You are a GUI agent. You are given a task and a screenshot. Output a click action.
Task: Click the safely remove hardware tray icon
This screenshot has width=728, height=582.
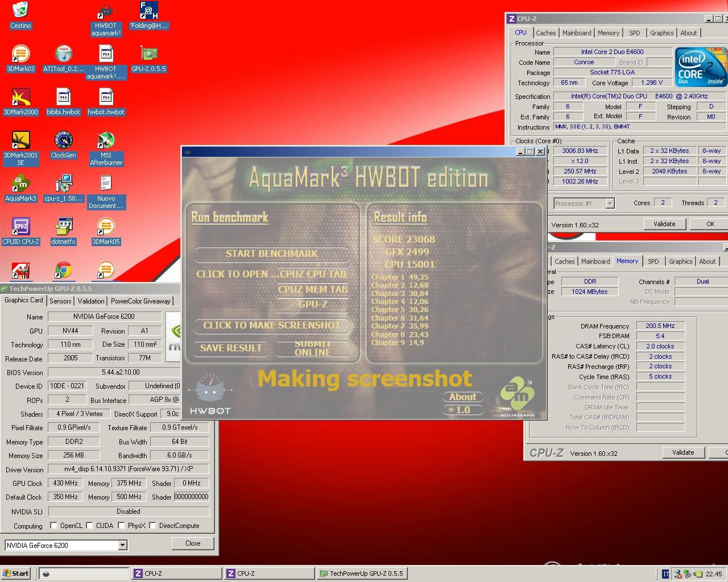pos(687,573)
